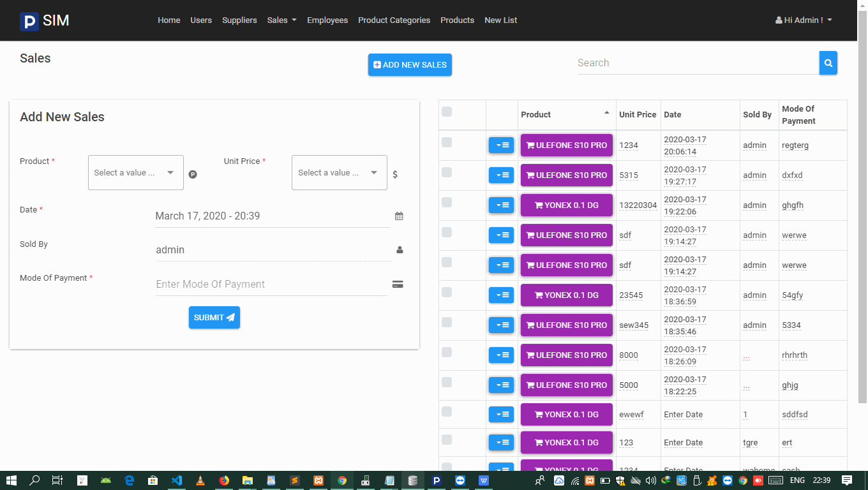Open the Users page

pyautogui.click(x=201, y=20)
